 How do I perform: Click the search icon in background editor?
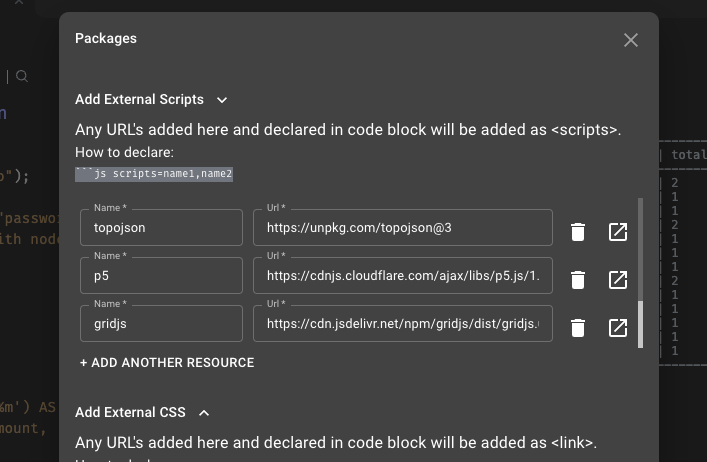(x=22, y=76)
